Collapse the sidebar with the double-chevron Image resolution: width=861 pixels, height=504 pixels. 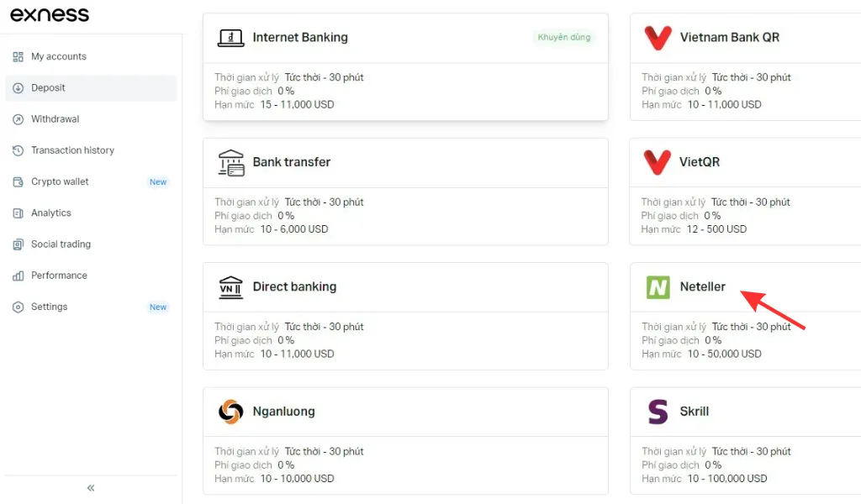(90, 487)
